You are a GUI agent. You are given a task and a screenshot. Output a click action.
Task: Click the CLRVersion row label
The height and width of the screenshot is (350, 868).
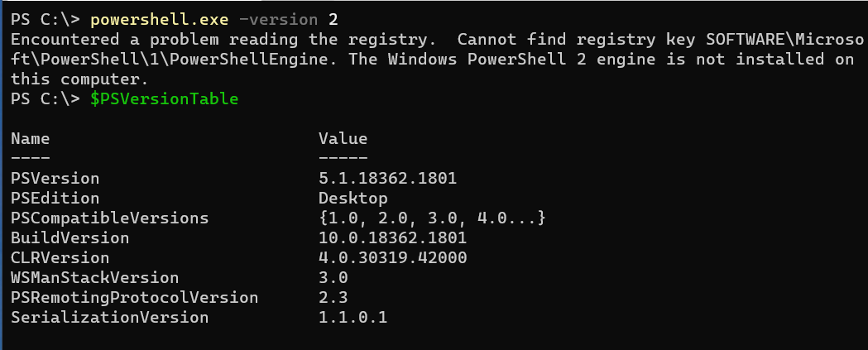tap(60, 258)
